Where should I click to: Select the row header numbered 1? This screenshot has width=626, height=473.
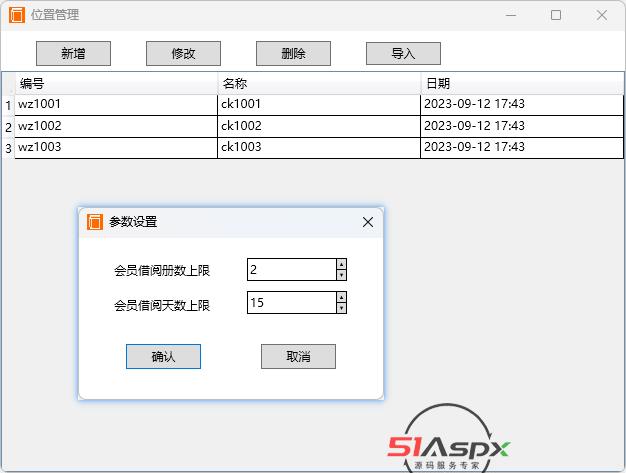(x=8, y=105)
